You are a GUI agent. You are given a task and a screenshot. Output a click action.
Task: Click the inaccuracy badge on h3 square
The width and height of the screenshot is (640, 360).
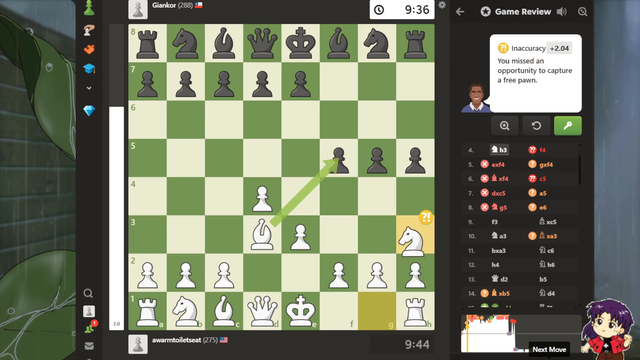[426, 217]
